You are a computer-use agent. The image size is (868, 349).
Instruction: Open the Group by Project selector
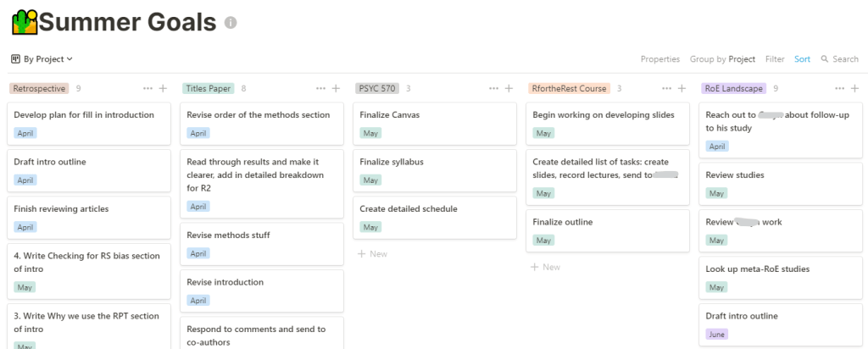pos(722,59)
